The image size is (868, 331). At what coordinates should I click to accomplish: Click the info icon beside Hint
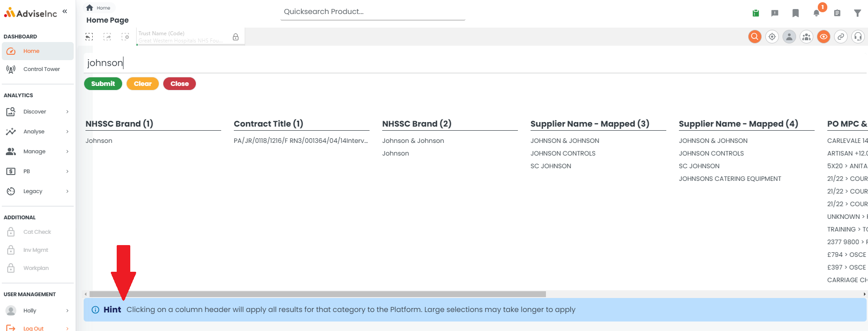(x=95, y=310)
